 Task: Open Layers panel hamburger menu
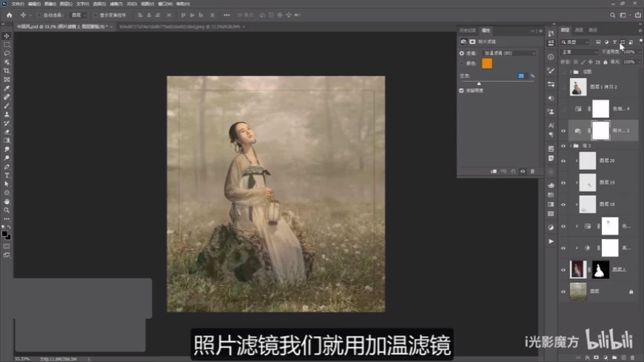click(x=640, y=30)
